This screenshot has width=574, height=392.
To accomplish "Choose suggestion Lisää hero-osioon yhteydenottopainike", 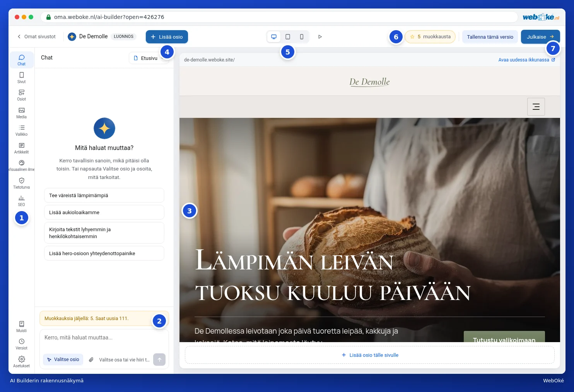I will 104,253.
